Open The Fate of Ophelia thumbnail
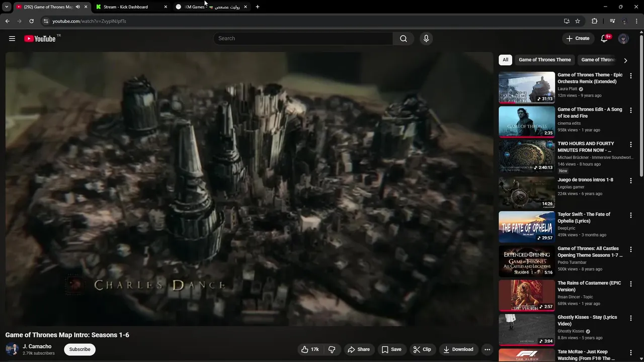This screenshot has height=362, width=644. [527, 227]
